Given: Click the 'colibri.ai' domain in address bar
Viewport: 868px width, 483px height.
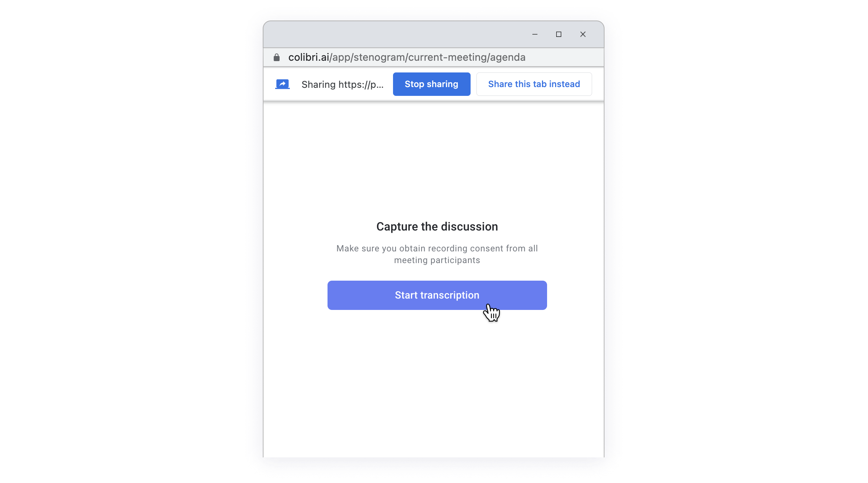Looking at the screenshot, I should 308,57.
